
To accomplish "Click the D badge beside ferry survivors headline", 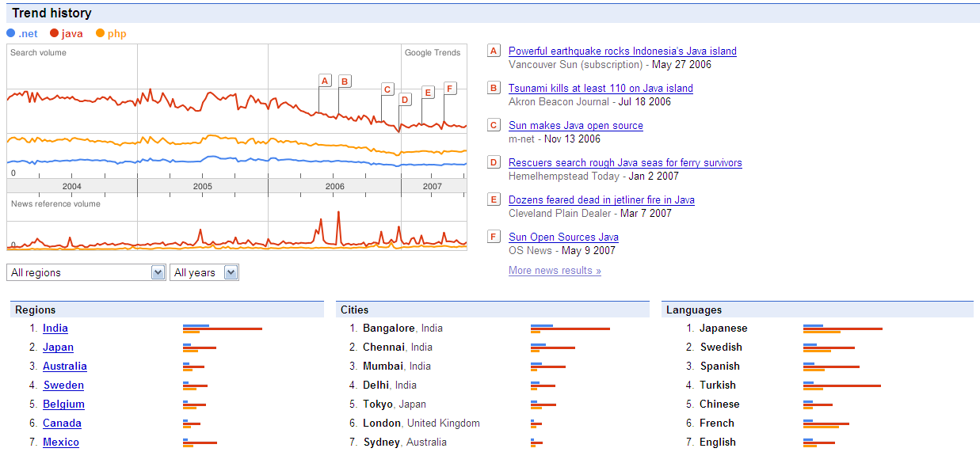I will (x=494, y=162).
